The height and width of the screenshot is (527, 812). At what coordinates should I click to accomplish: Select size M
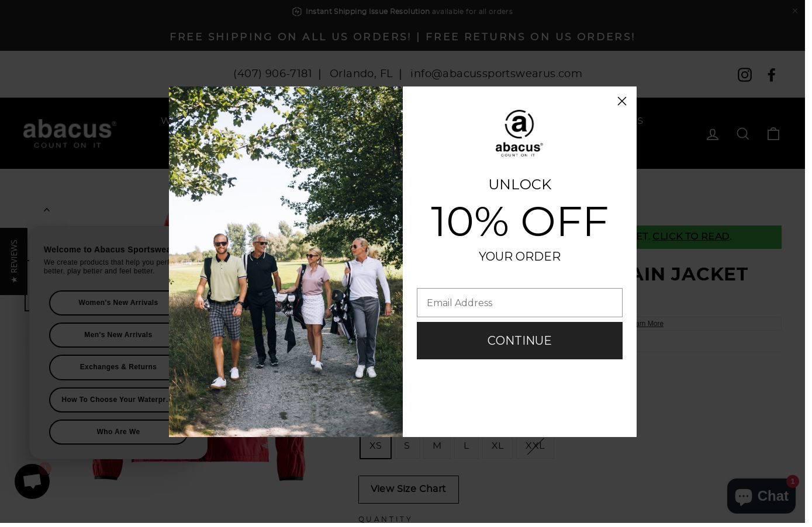click(437, 446)
